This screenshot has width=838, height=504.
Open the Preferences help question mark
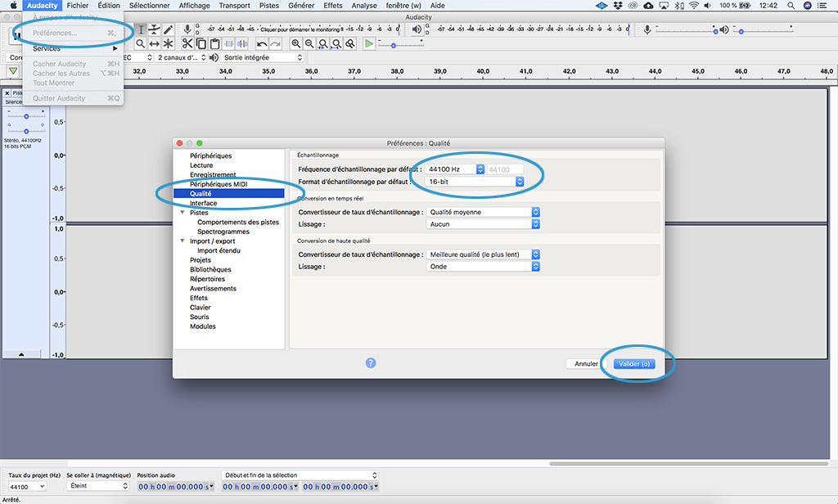(371, 363)
